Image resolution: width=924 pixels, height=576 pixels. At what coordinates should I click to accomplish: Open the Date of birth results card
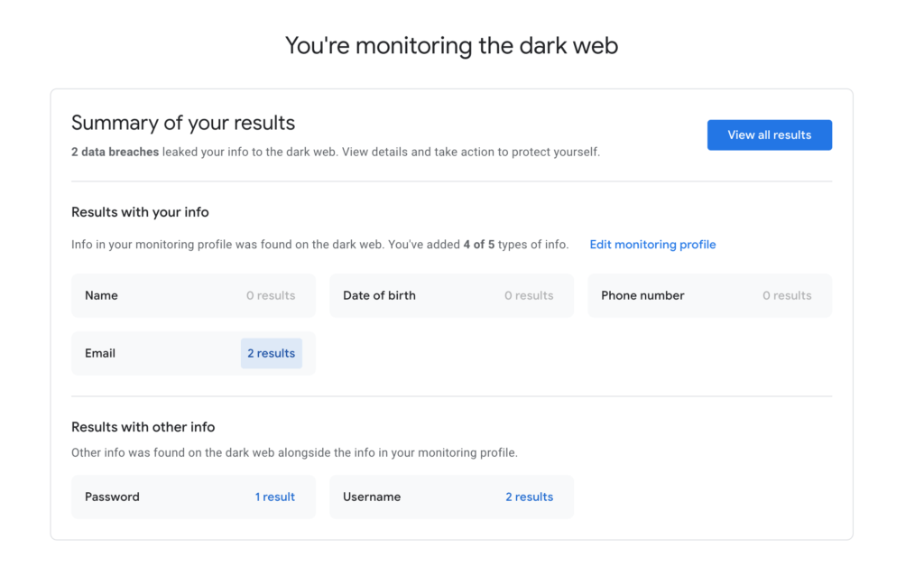(x=451, y=295)
